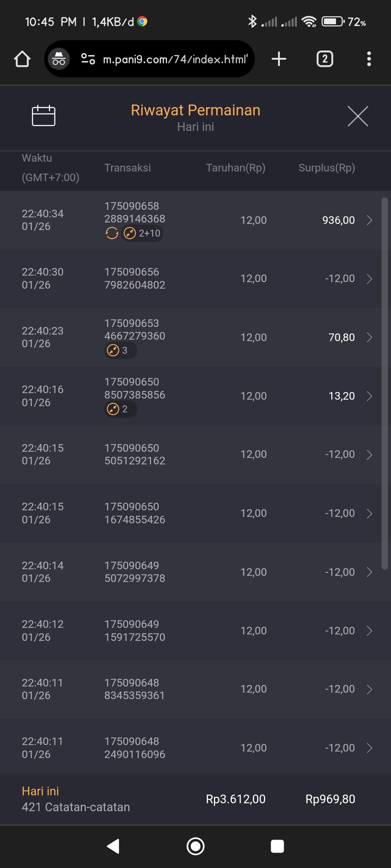Click the vertical scrollbar of the history list
This screenshot has height=868, width=391.
[x=384, y=383]
